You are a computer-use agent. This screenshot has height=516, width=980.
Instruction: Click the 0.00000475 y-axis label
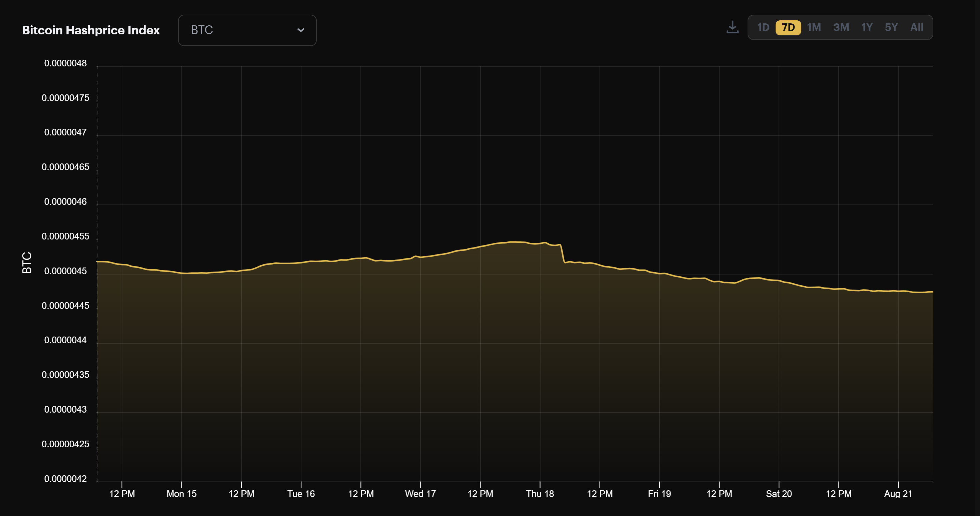(65, 98)
